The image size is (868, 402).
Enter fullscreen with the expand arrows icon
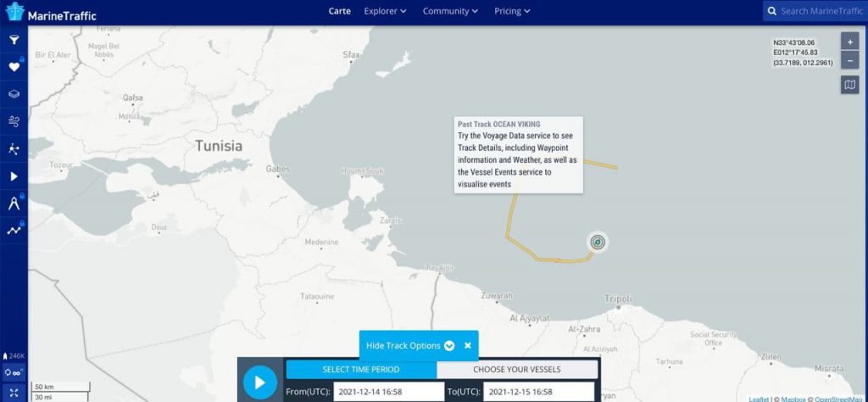[x=14, y=394]
